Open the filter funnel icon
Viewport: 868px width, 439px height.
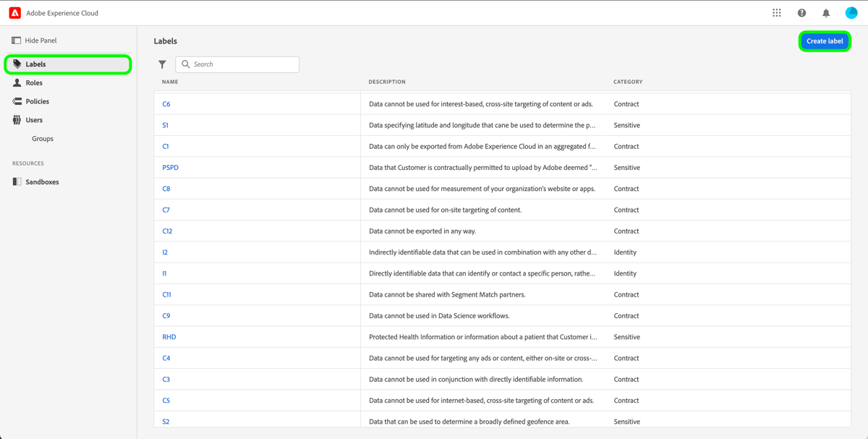162,64
